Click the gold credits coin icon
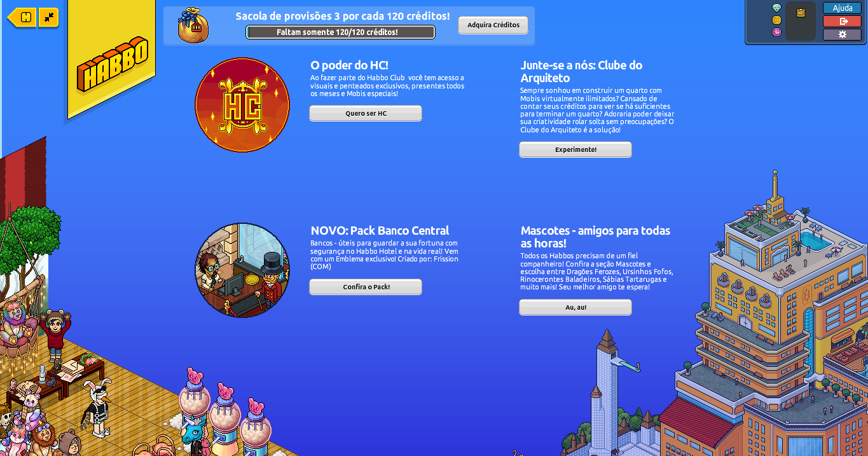The image size is (868, 456). pos(776,20)
